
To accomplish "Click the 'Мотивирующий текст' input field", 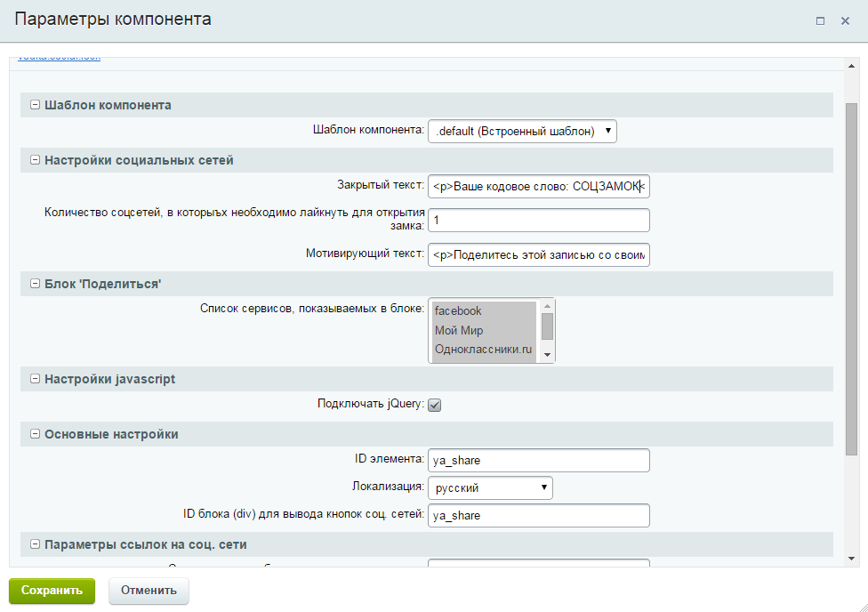I will (x=538, y=255).
